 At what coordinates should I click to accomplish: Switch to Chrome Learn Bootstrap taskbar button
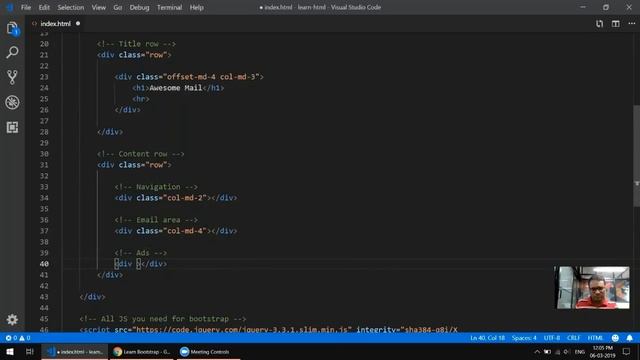[142, 351]
